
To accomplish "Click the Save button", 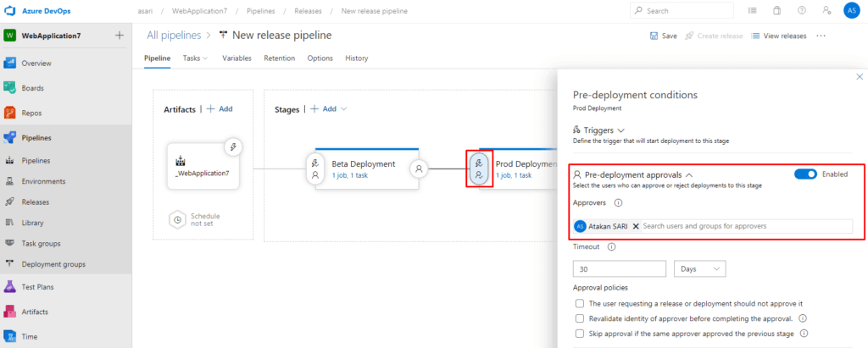I will click(663, 36).
